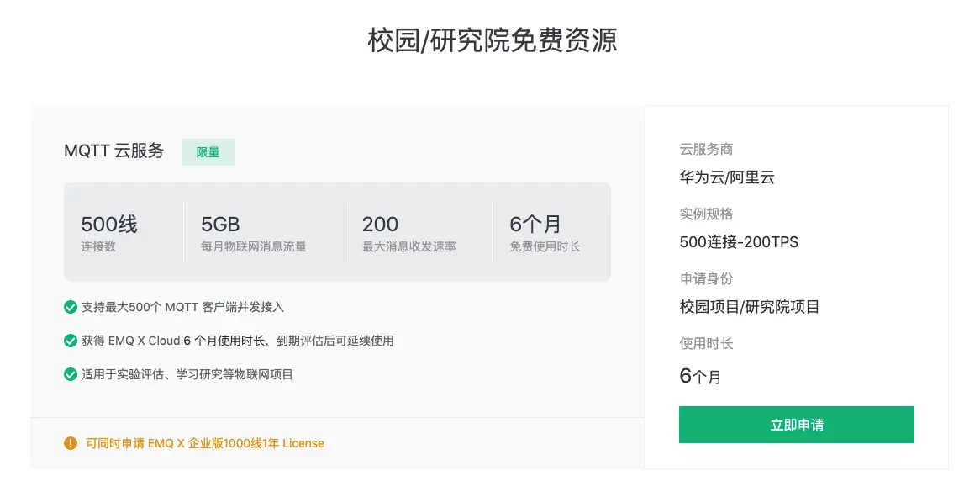Click the 实例规格 label
980x497 pixels.
706,214
